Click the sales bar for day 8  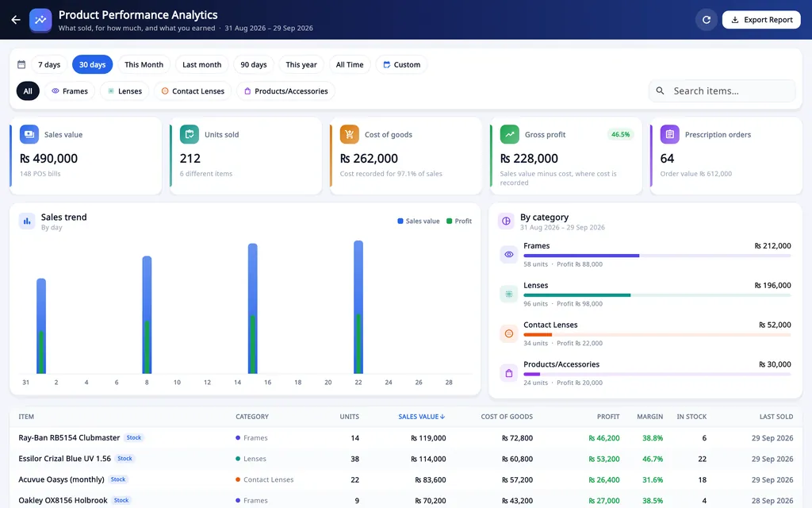coord(147,314)
